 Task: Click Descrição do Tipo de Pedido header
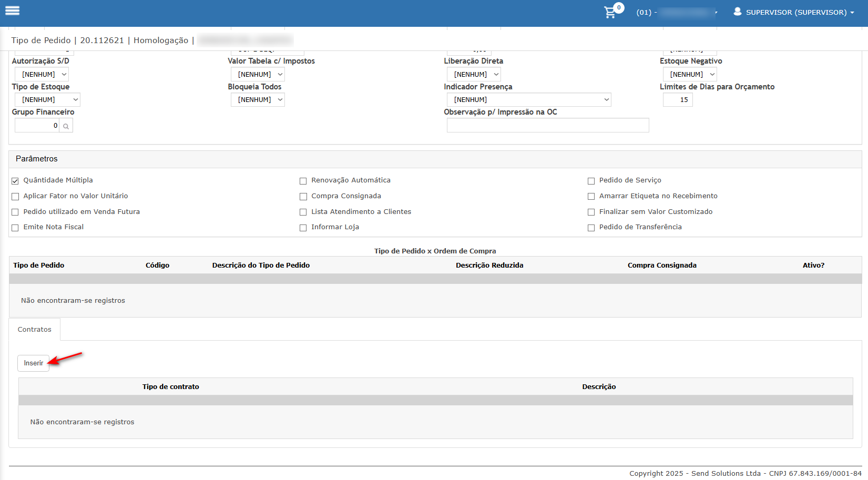(x=261, y=265)
